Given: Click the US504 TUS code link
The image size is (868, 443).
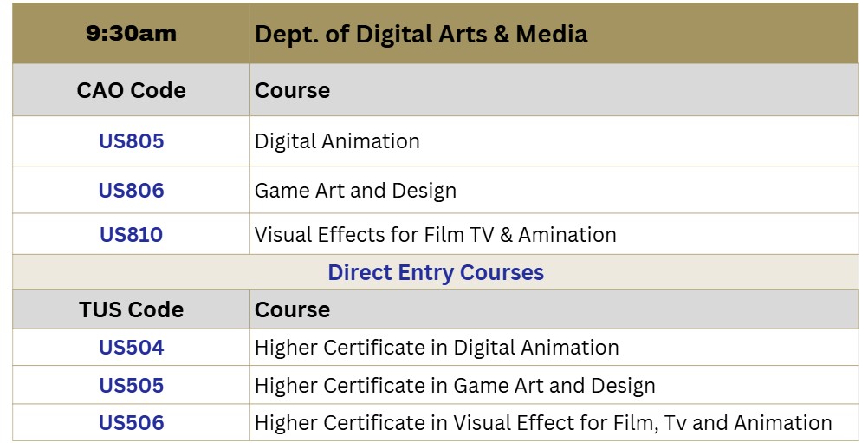Looking at the screenshot, I should [131, 348].
